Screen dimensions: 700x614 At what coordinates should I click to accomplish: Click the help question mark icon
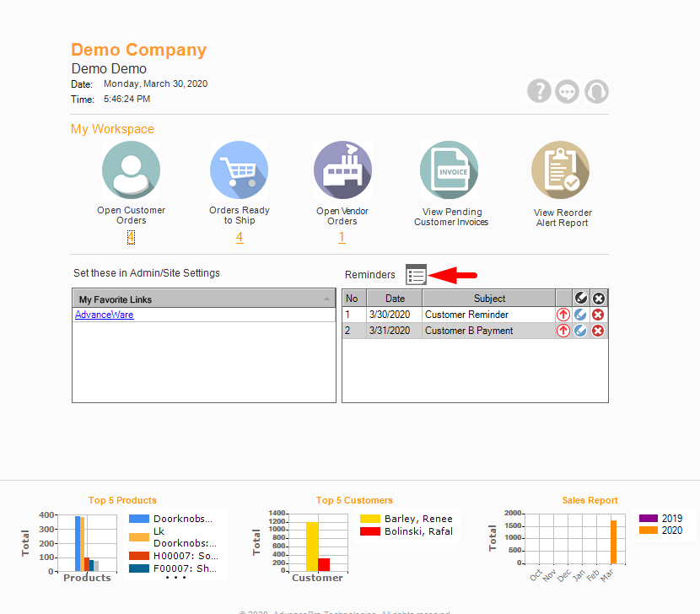coord(539,91)
